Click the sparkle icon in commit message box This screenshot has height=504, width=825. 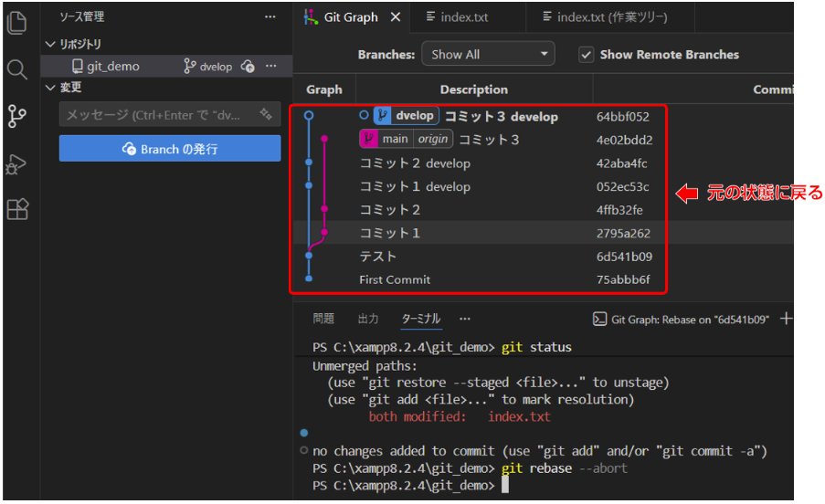coord(266,115)
